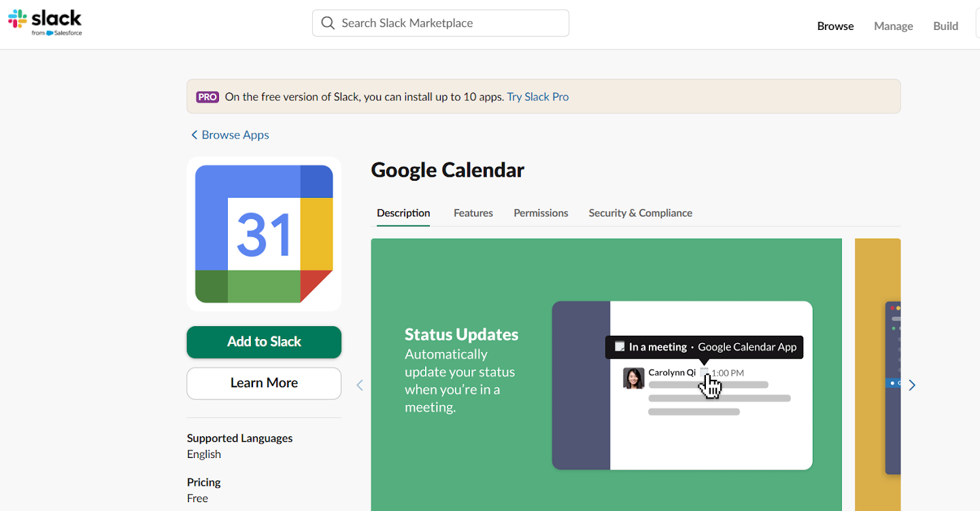Open the Security & Compliance tab
The height and width of the screenshot is (511, 980).
(x=640, y=213)
